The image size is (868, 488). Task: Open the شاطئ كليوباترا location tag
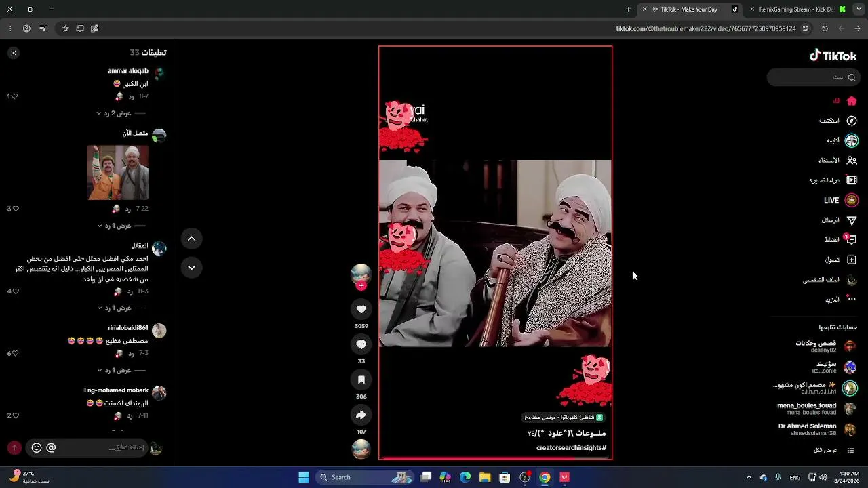point(564,418)
